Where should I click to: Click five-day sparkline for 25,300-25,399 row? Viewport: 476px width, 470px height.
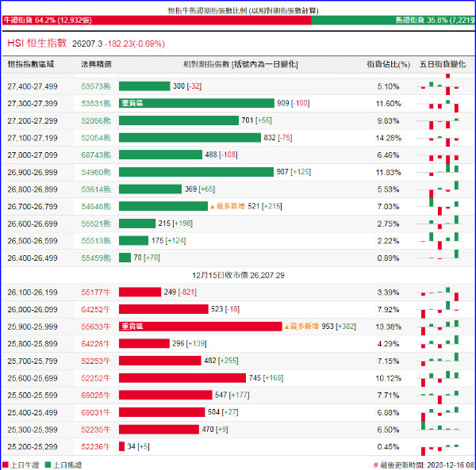[439, 425]
